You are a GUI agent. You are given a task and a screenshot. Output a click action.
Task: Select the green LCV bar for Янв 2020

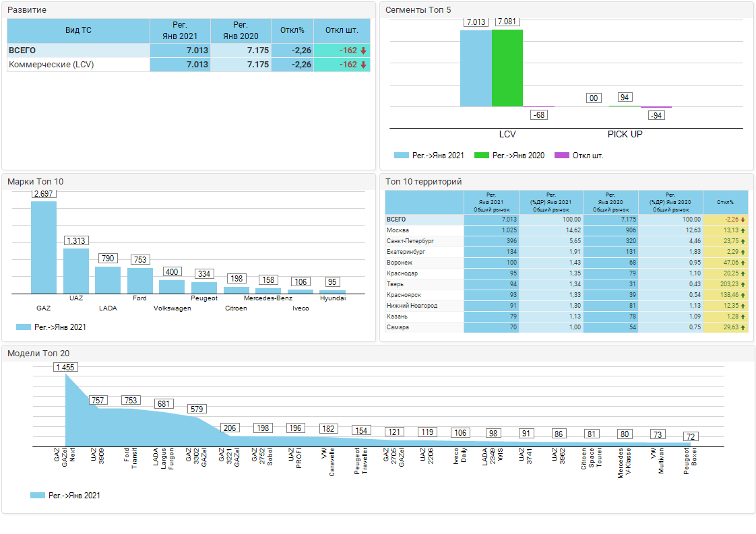[x=507, y=67]
